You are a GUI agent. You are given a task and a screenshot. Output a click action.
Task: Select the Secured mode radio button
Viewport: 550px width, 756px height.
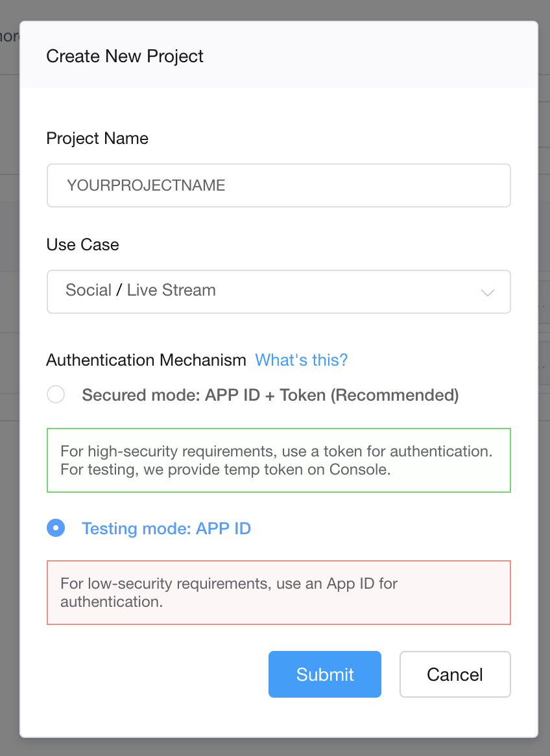pyautogui.click(x=56, y=395)
